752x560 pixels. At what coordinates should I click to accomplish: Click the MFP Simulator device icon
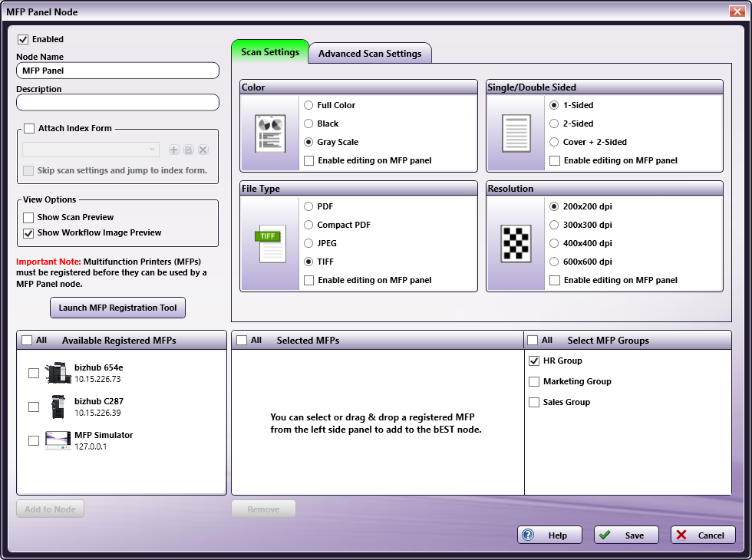click(58, 440)
